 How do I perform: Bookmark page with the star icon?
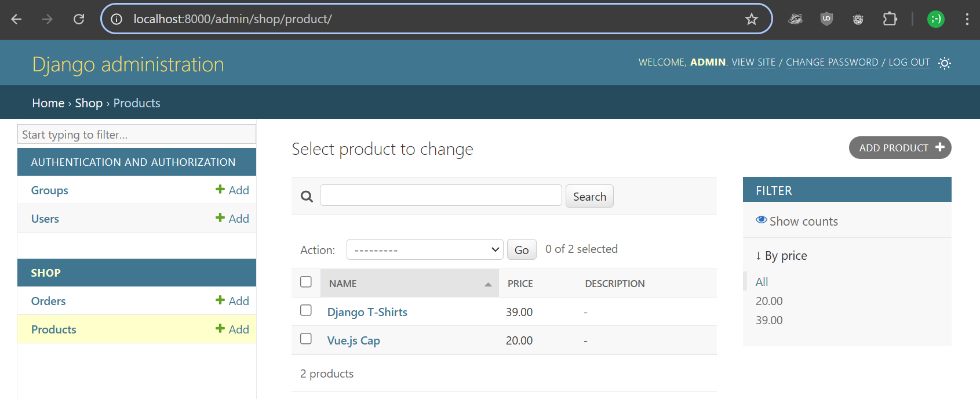click(x=751, y=19)
